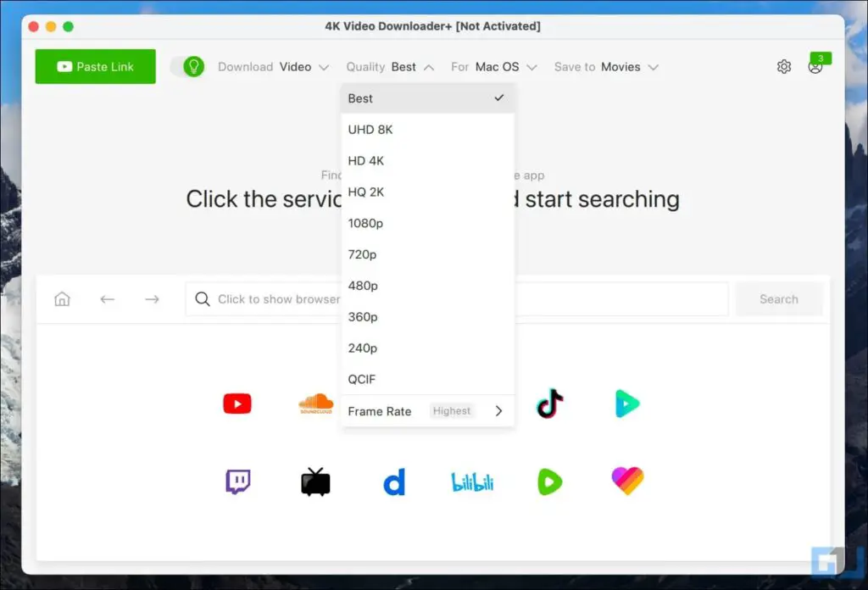The image size is (868, 590).
Task: Click the Twitch service icon
Action: coord(236,481)
